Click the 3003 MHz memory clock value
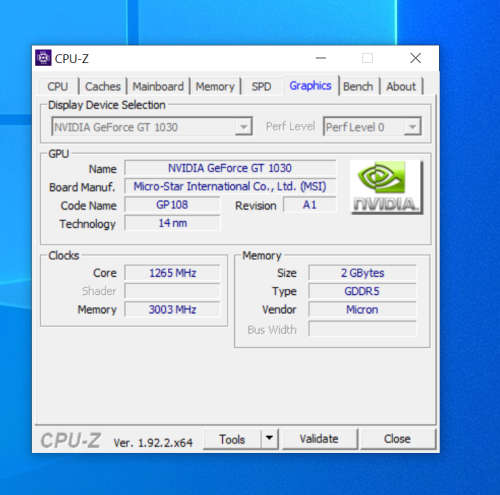Viewport: 500px width, 495px height. 172,310
